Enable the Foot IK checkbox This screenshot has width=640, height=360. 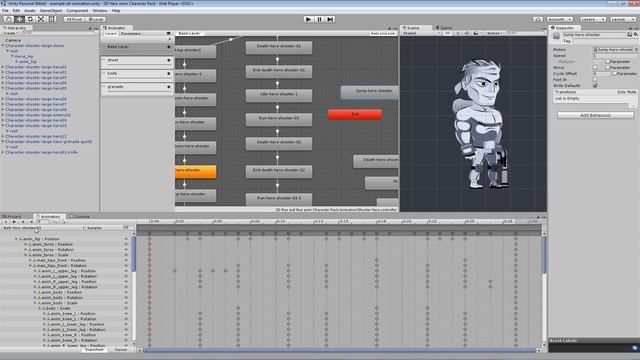pos(595,80)
